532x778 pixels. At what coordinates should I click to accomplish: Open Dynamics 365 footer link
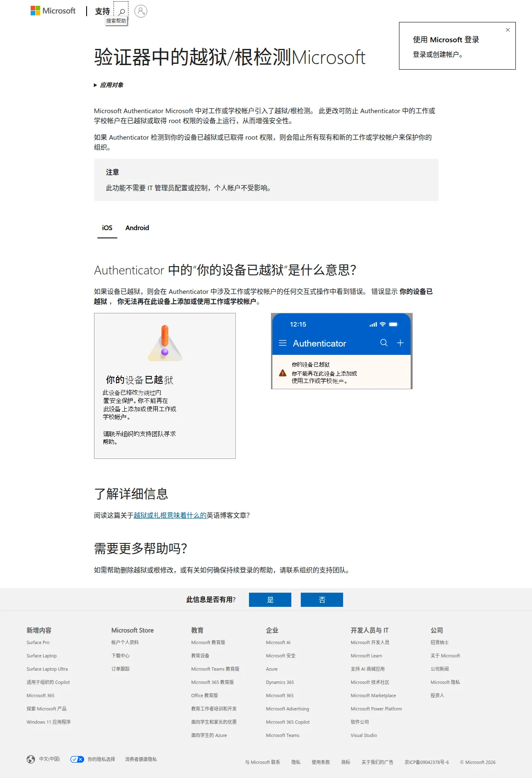[280, 682]
